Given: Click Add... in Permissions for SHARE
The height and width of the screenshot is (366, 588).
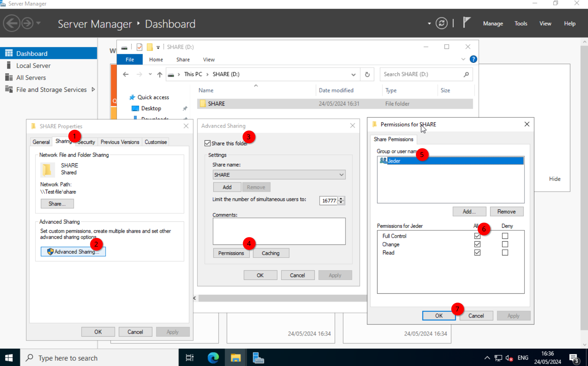Looking at the screenshot, I should coord(469,212).
